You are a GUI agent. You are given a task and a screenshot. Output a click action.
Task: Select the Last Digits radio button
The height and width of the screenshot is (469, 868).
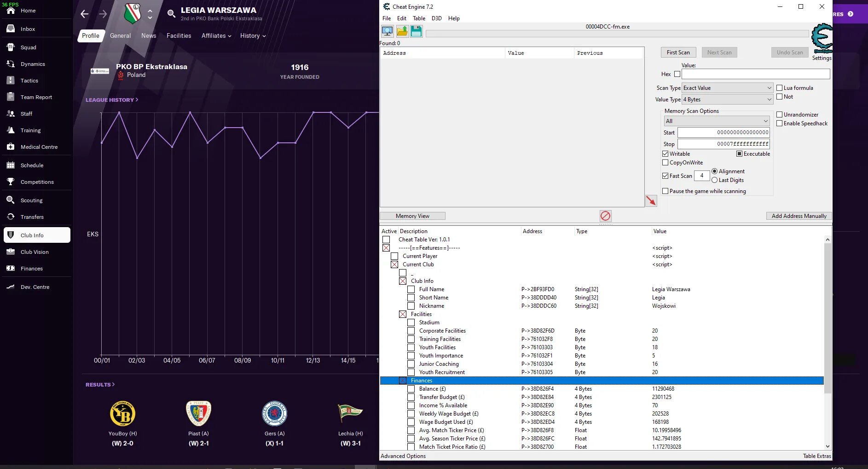715,180
